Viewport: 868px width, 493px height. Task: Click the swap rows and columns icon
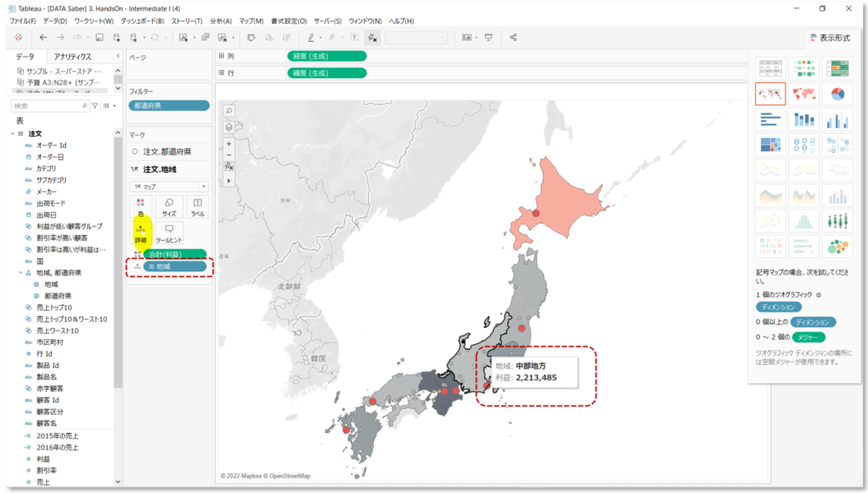point(251,37)
